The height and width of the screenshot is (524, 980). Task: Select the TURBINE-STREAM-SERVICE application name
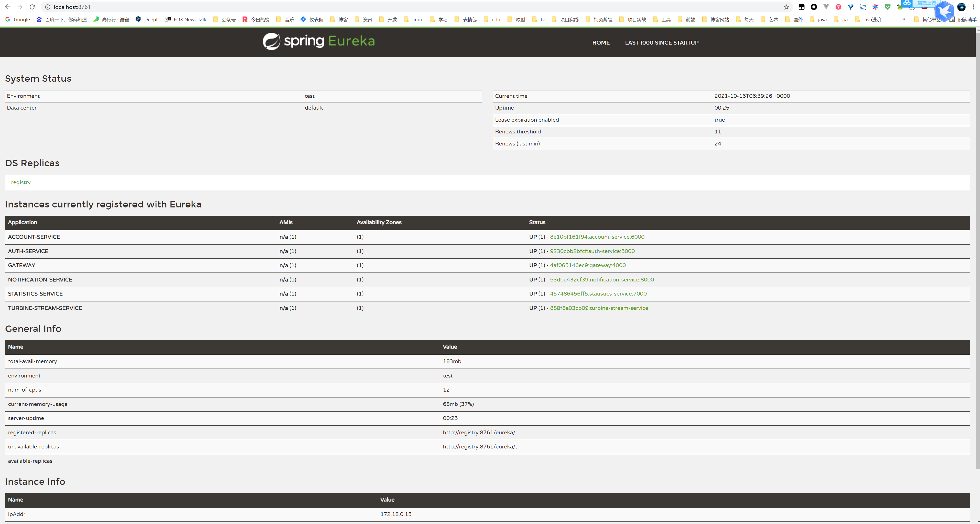click(x=45, y=308)
